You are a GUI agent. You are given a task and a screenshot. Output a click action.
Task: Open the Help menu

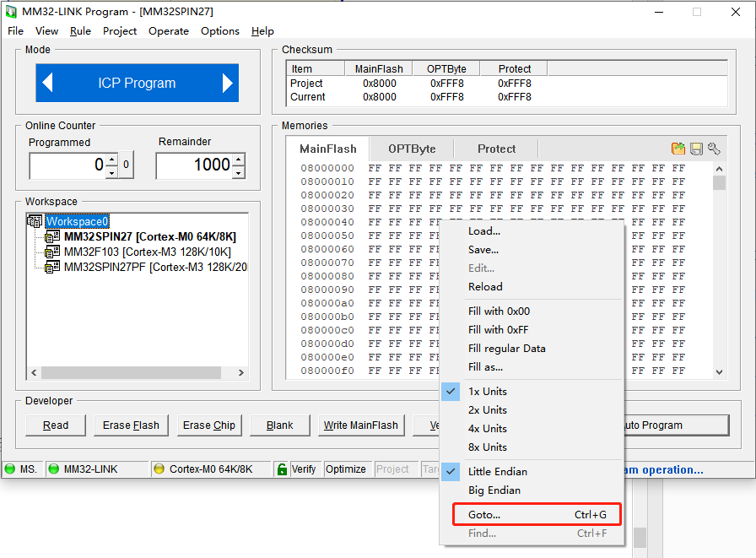coord(262,31)
